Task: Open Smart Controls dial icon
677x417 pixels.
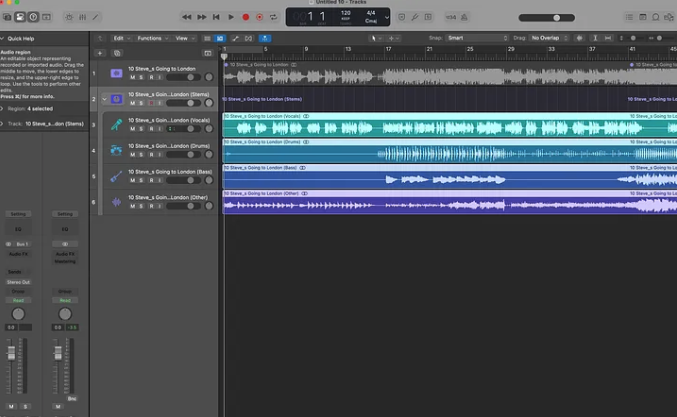Action: click(x=69, y=17)
